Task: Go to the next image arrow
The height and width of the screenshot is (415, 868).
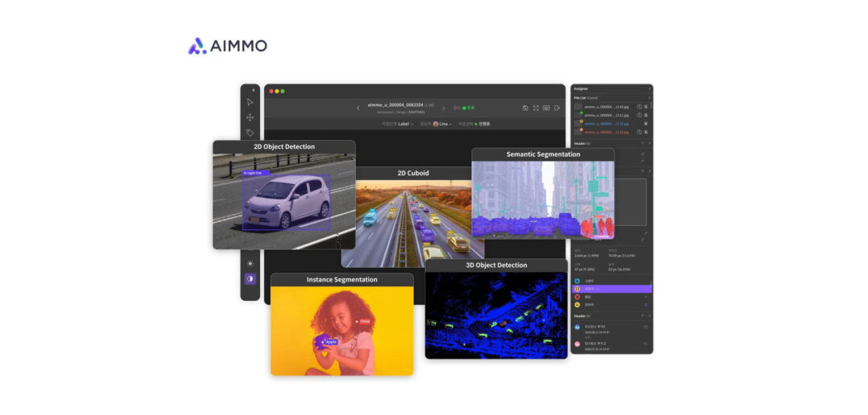Action: tap(443, 108)
